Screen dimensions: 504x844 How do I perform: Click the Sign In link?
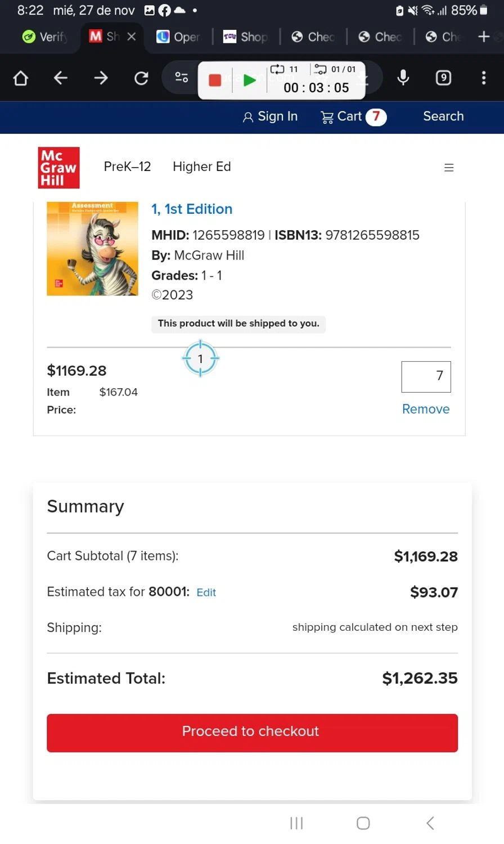point(270,116)
